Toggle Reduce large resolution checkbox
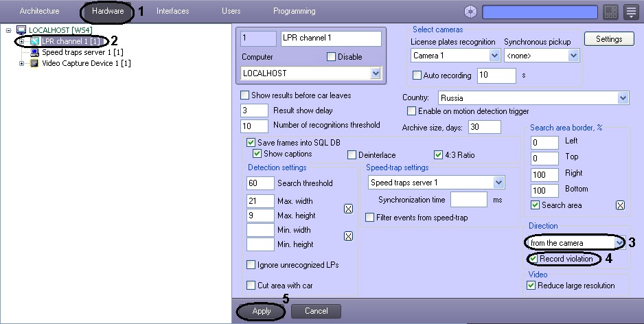The image size is (644, 324). click(531, 286)
